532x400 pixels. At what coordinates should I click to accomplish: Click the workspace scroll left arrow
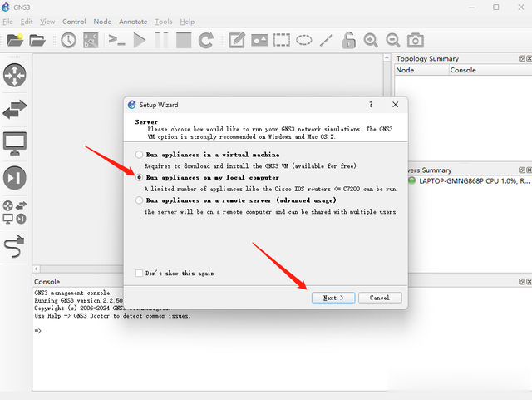(37, 269)
